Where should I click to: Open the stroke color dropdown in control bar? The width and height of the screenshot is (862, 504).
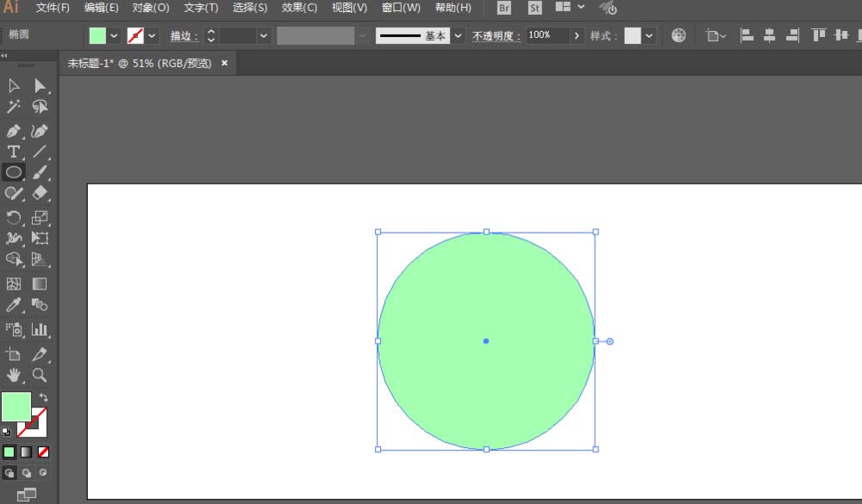click(x=152, y=35)
